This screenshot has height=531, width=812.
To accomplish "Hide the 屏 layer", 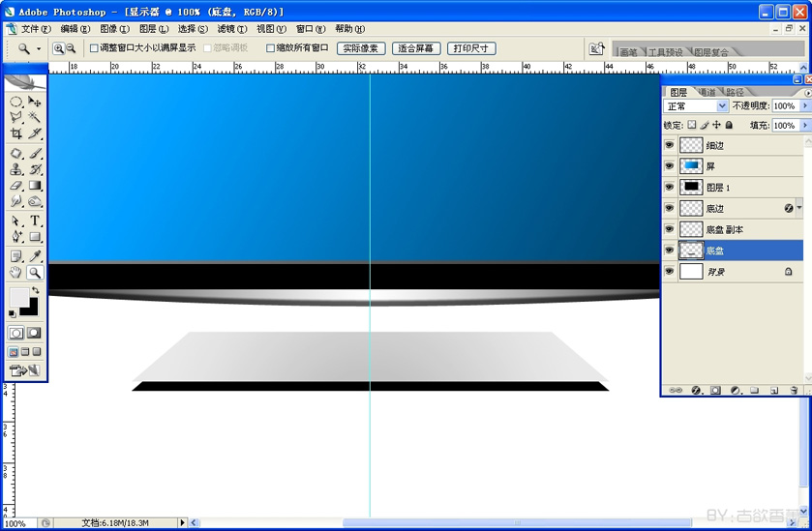I will [x=669, y=165].
